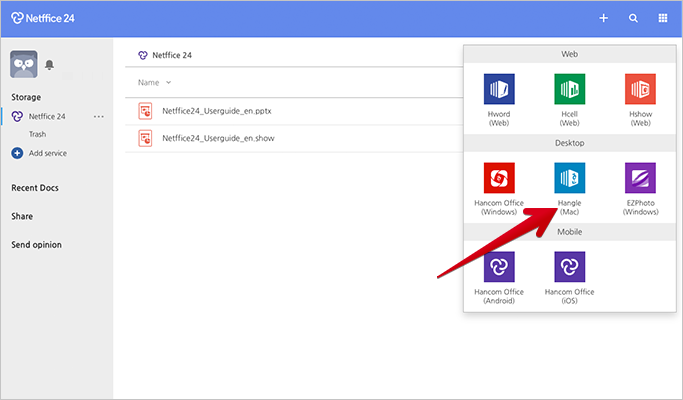Open the owl profile avatar

(24, 64)
